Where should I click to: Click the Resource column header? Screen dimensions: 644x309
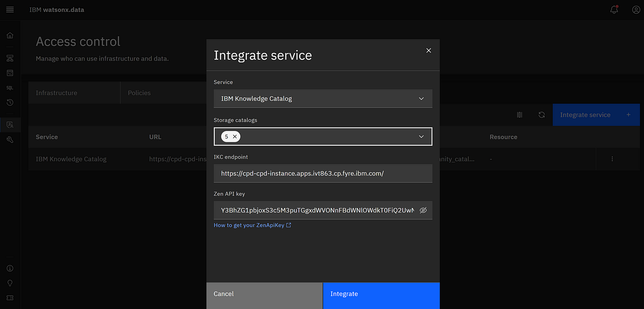(x=503, y=137)
